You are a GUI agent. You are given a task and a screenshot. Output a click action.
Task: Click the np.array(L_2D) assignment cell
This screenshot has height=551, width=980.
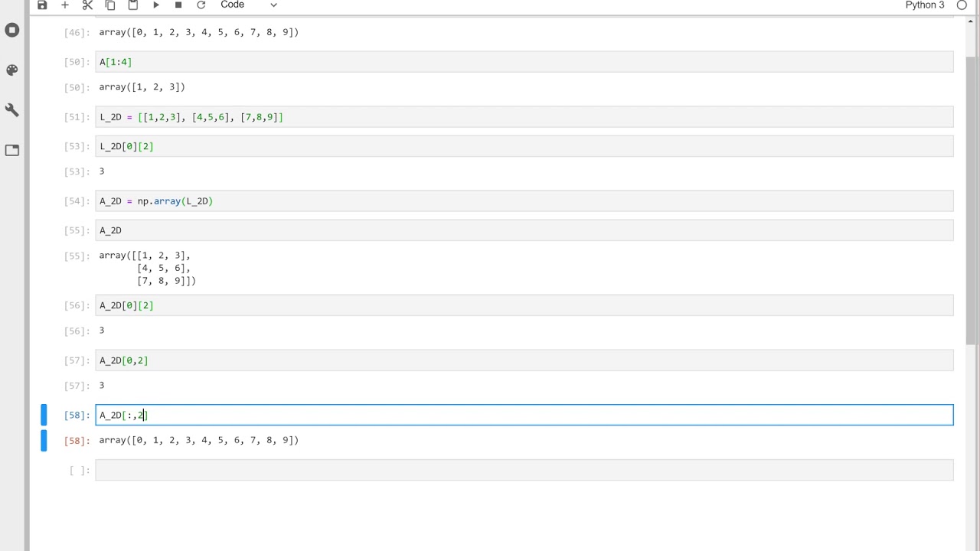524,201
